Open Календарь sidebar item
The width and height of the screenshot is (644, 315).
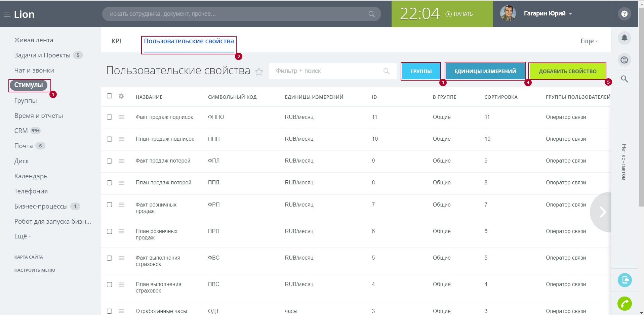tap(31, 176)
